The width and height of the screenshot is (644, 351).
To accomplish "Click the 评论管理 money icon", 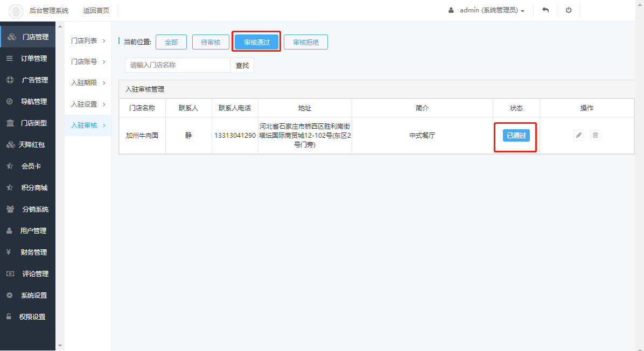I will (10, 273).
